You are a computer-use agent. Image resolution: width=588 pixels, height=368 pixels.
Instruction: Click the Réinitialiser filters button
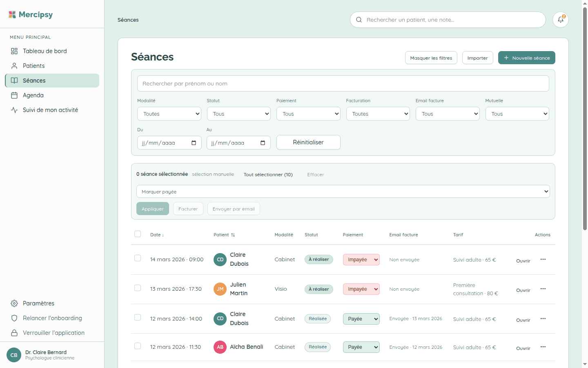click(x=308, y=142)
